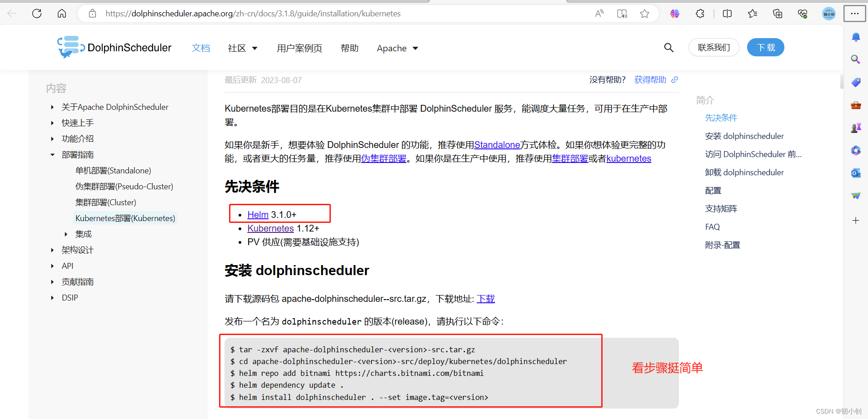Expand the 快速上手 section arrow
868x419 pixels.
[x=52, y=123]
